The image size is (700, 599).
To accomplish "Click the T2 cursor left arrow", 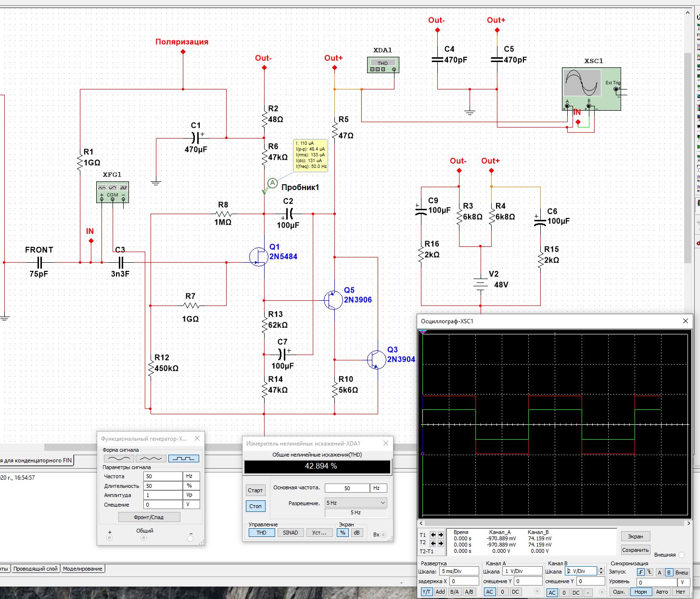I will pyautogui.click(x=433, y=543).
